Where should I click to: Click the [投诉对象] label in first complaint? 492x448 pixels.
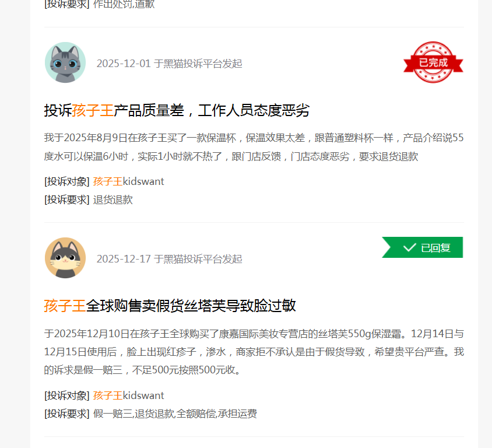click(x=67, y=181)
